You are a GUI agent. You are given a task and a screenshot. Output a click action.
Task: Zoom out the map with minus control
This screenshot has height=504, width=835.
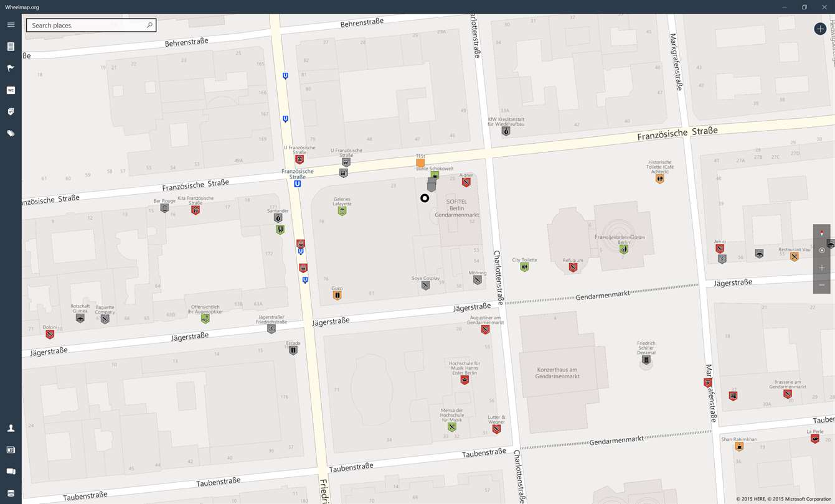(822, 285)
